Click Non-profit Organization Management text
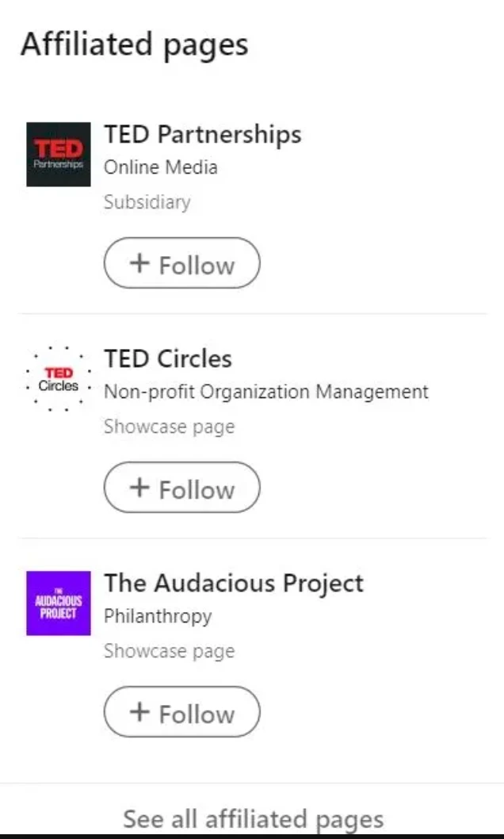The image size is (504, 839). tap(265, 392)
